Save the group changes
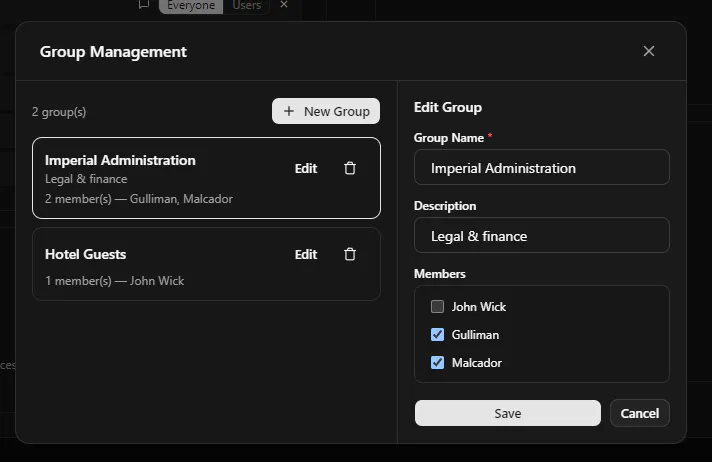The width and height of the screenshot is (712, 462). tap(508, 413)
